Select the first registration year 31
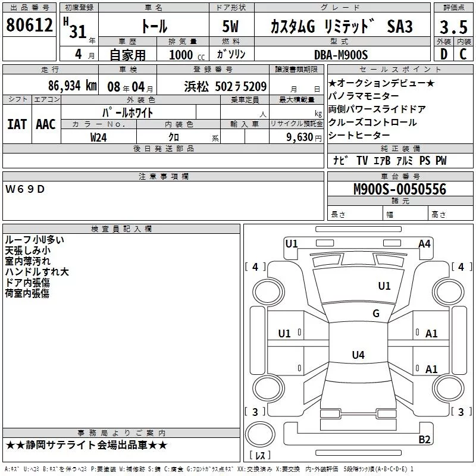 click(x=78, y=32)
